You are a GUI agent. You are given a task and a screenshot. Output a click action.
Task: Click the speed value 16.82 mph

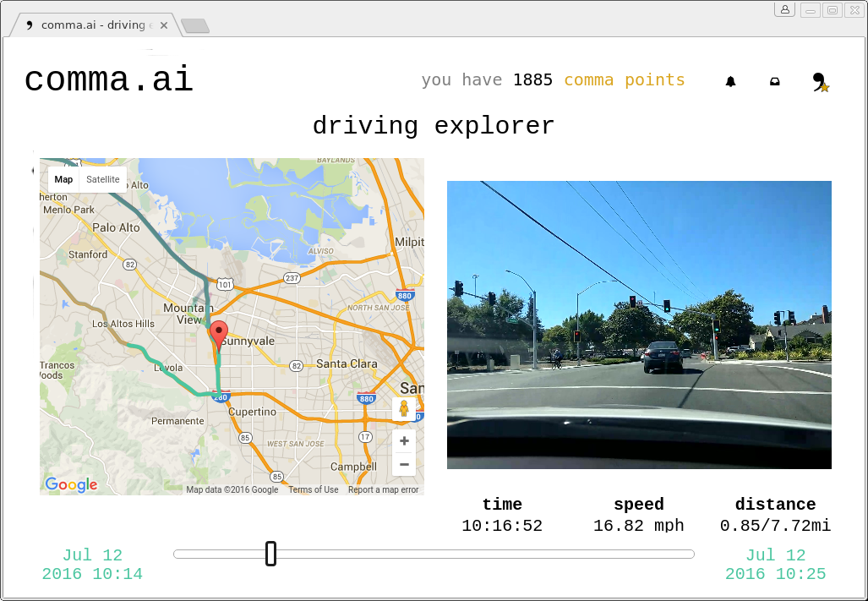click(x=639, y=525)
